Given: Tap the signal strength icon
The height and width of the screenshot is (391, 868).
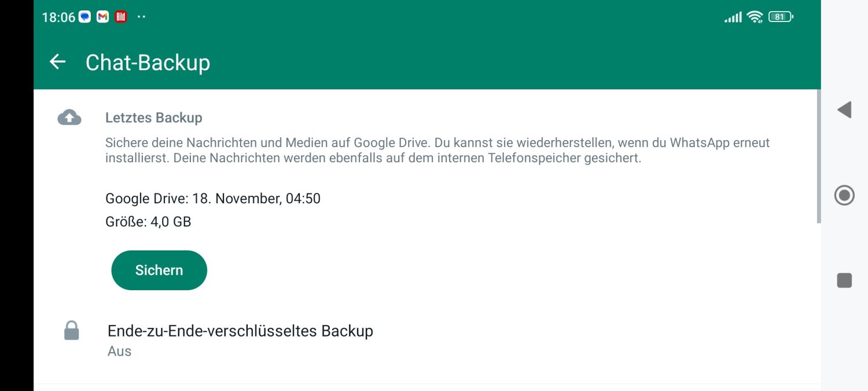Looking at the screenshot, I should point(733,17).
